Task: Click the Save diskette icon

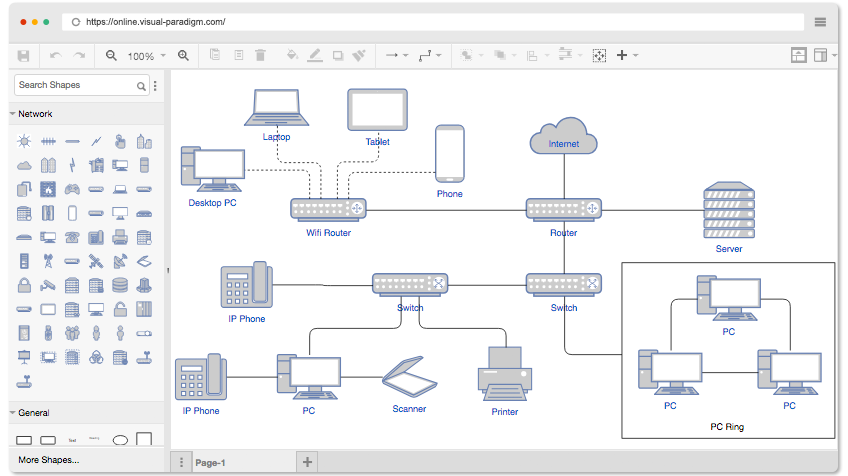Action: coord(23,56)
